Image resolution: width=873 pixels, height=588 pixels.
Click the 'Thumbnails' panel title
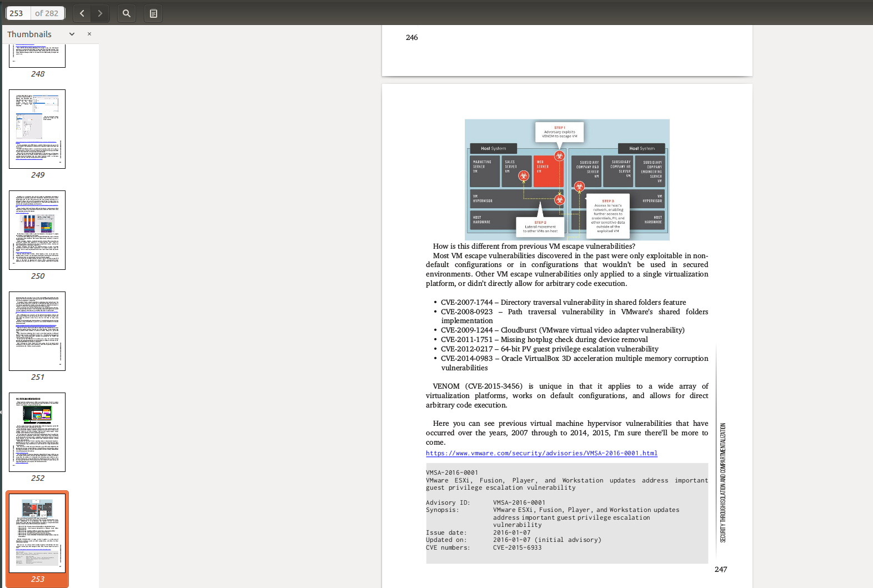[x=29, y=34]
